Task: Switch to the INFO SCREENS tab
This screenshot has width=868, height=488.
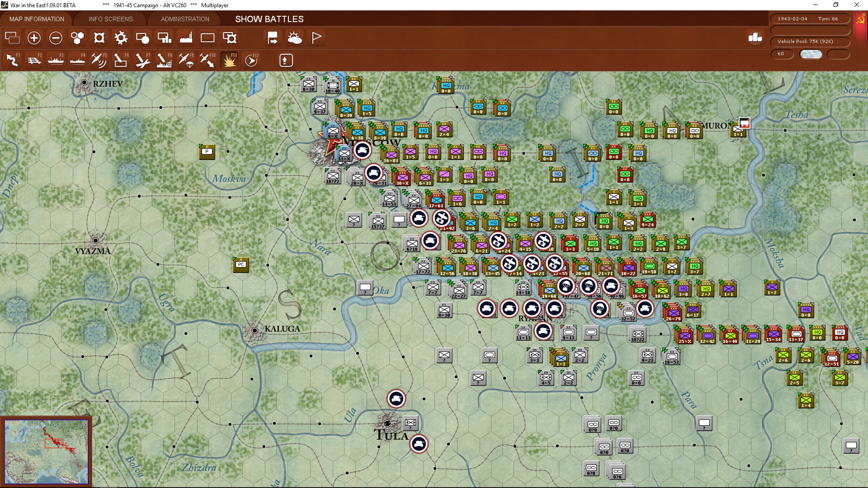Action: [110, 19]
